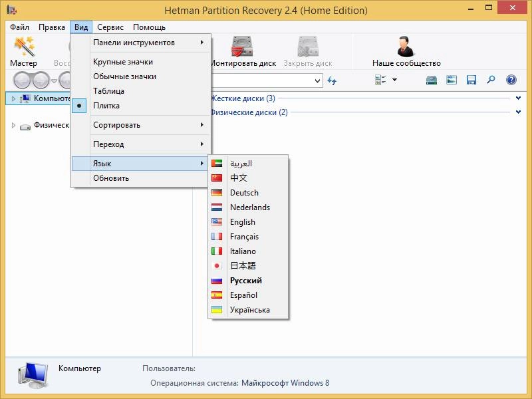This screenshot has width=532, height=399.
Task: Expand Панели инструментов submenu
Action: [140, 43]
